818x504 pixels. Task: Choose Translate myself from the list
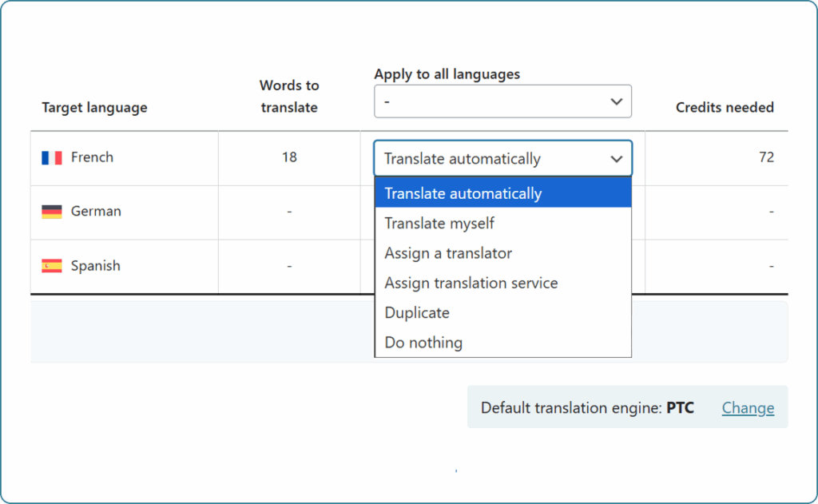click(x=439, y=224)
